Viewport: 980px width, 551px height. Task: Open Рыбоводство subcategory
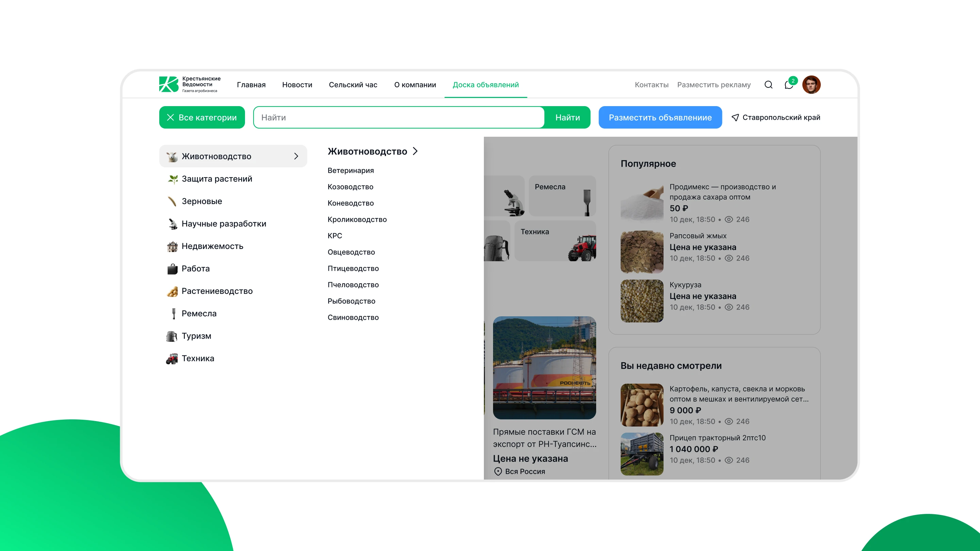[351, 301]
